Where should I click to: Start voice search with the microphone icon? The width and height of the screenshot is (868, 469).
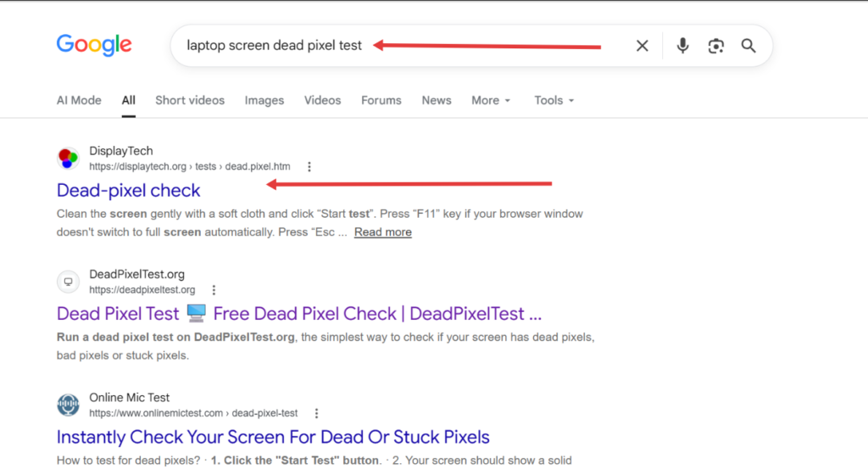[682, 46]
